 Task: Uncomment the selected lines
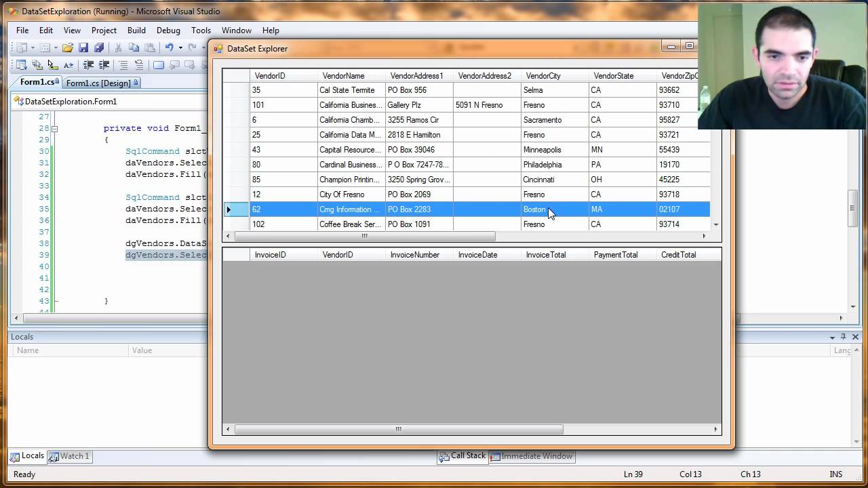coord(139,65)
